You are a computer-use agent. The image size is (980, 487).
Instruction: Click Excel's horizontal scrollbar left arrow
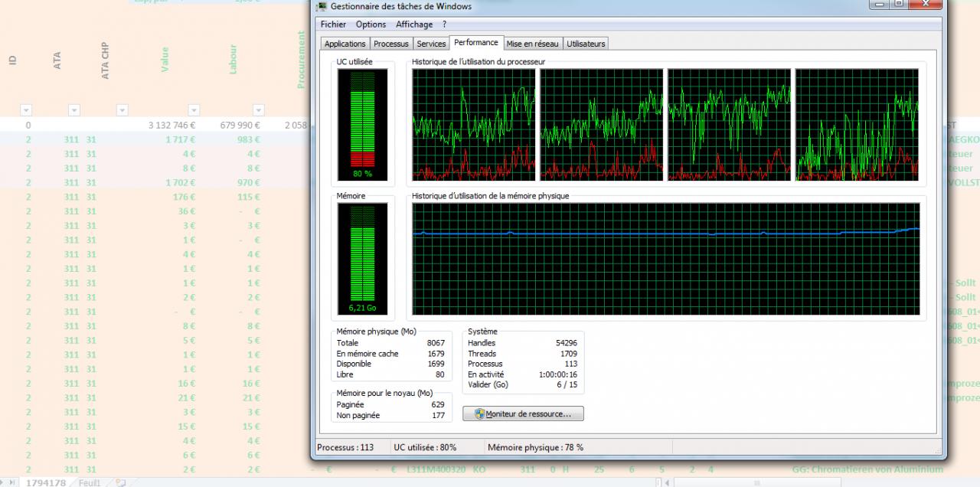(x=668, y=482)
